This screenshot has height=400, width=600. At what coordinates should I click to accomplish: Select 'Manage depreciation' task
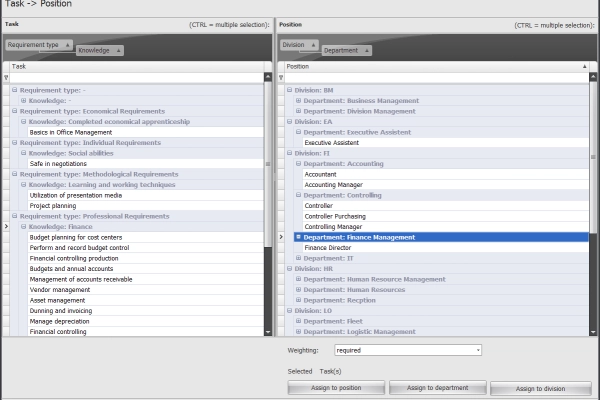(x=145, y=321)
